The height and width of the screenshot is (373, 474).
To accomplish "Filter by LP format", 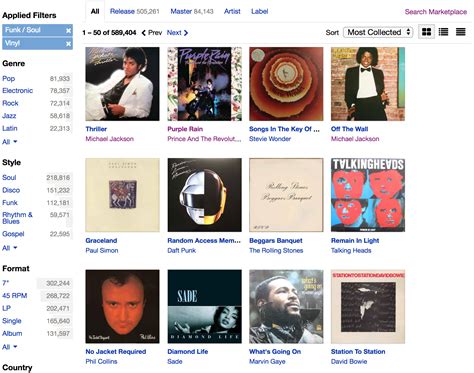I will (x=6, y=308).
